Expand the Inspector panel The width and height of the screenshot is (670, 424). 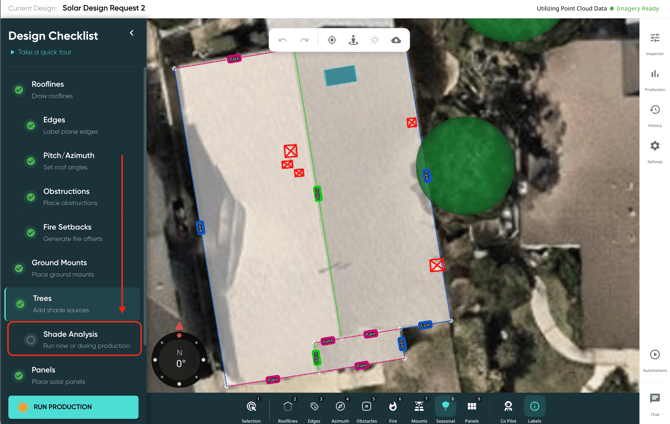[x=655, y=41]
